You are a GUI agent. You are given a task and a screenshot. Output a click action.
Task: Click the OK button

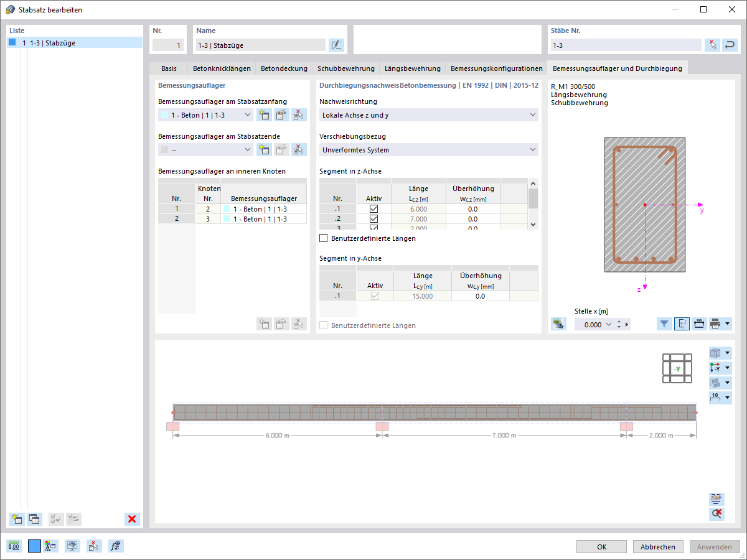pos(601,547)
